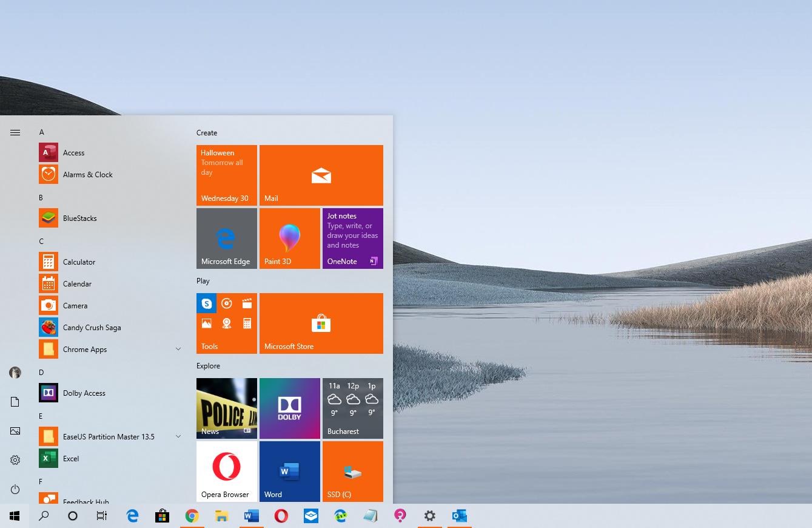Viewport: 812px width, 528px height.
Task: Select the Play tile group header
Action: point(203,281)
